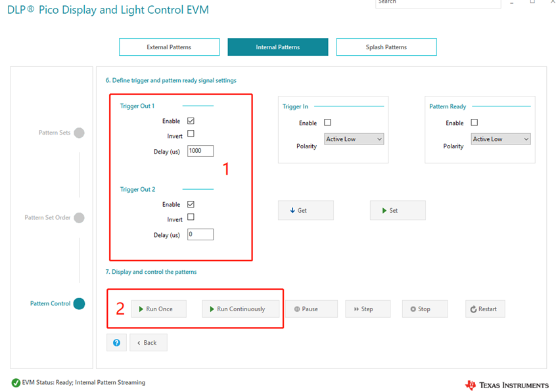Toggle Trigger Out 2 Enable checkbox
The width and height of the screenshot is (556, 392).
(191, 204)
